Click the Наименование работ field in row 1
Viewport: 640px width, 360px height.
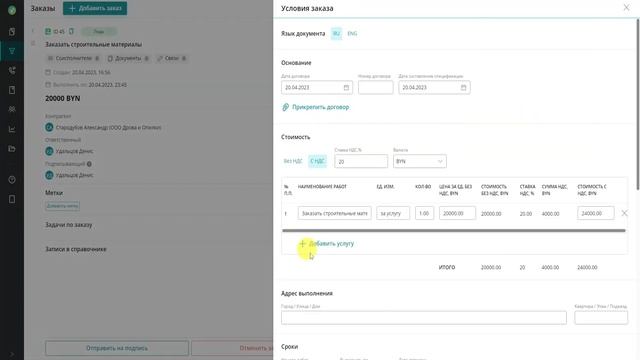(x=334, y=213)
